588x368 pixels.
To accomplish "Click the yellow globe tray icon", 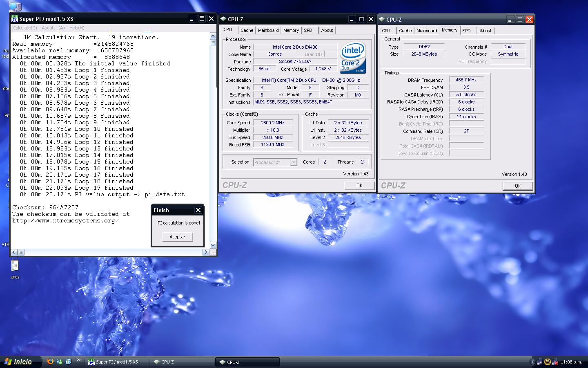I will (547, 362).
